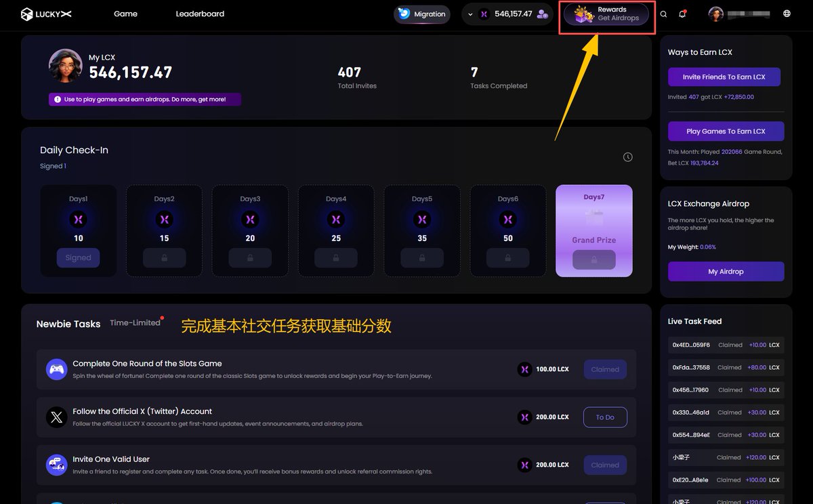Click the profile avatar in header

(716, 14)
